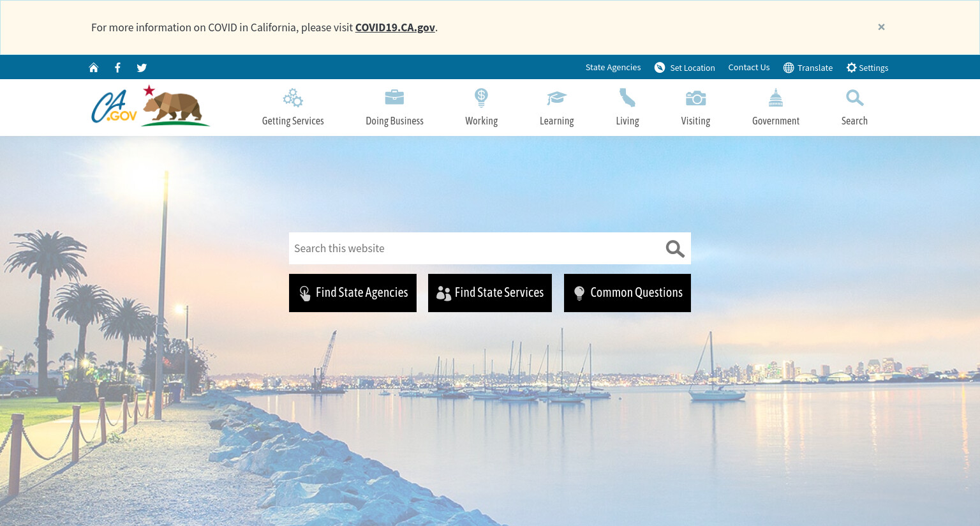Click the Translate globe icon
The height and width of the screenshot is (526, 980).
(x=789, y=68)
